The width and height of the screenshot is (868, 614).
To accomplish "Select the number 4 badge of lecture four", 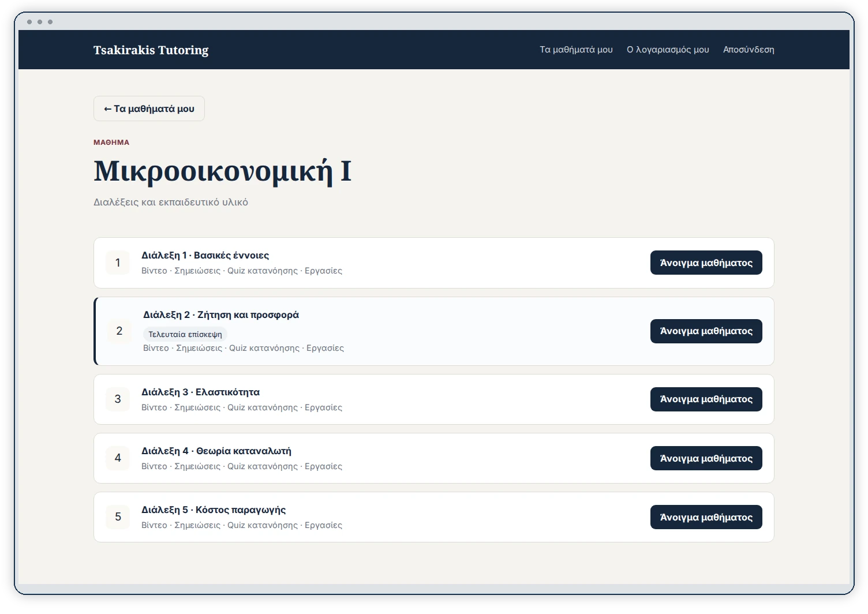I will 118,458.
